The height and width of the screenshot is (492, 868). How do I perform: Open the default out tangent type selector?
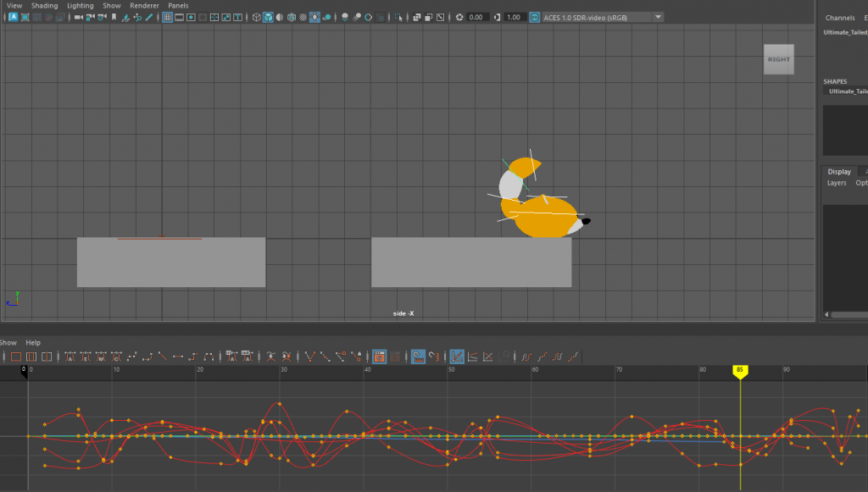click(x=247, y=357)
